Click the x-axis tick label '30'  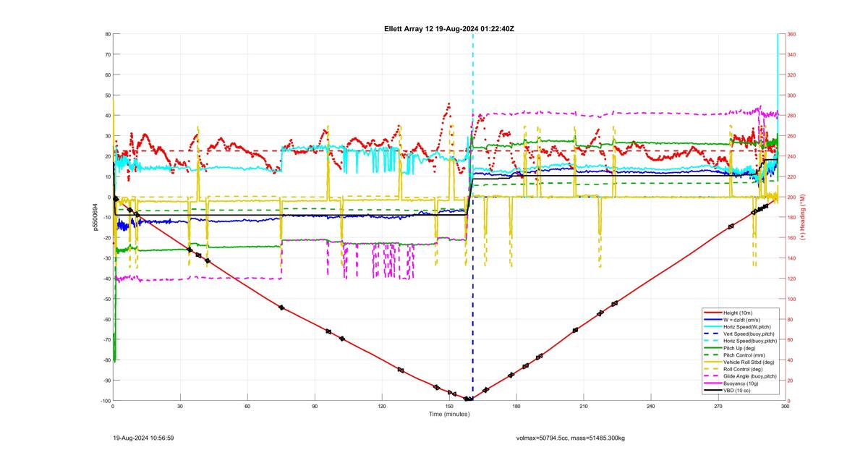[180, 407]
